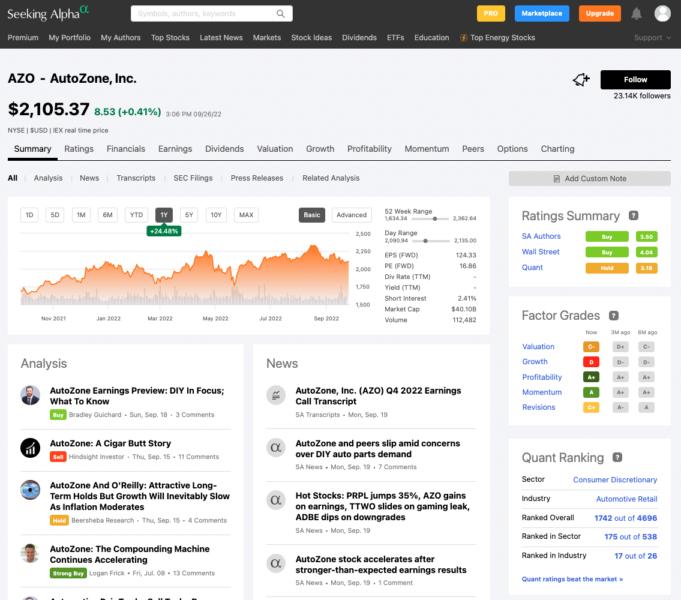Open the Financials tab

(126, 149)
